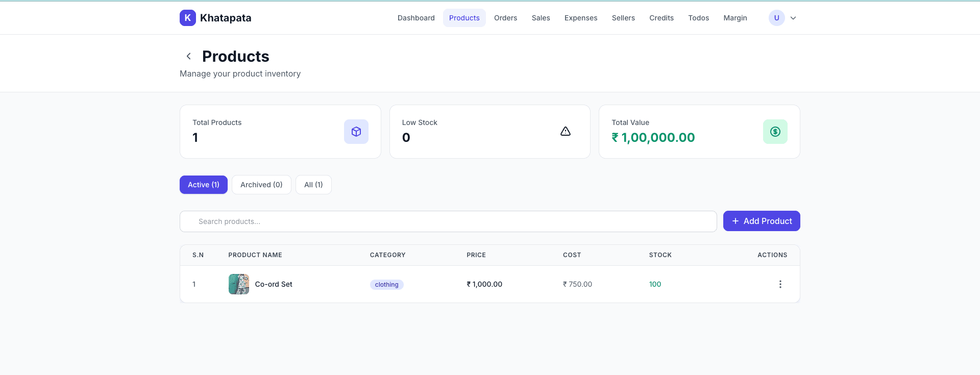Open the Credits nav item
Image resolution: width=980 pixels, height=375 pixels.
[661, 18]
